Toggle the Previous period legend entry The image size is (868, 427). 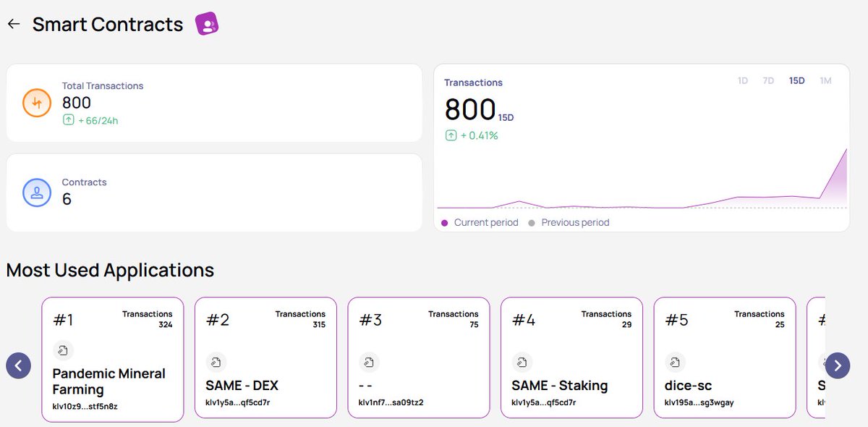pos(569,222)
